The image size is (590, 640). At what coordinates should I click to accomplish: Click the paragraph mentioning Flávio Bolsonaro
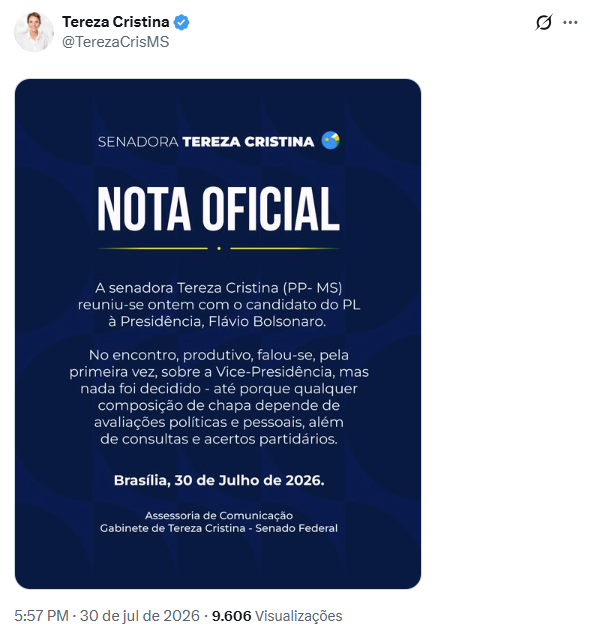pyautogui.click(x=219, y=304)
